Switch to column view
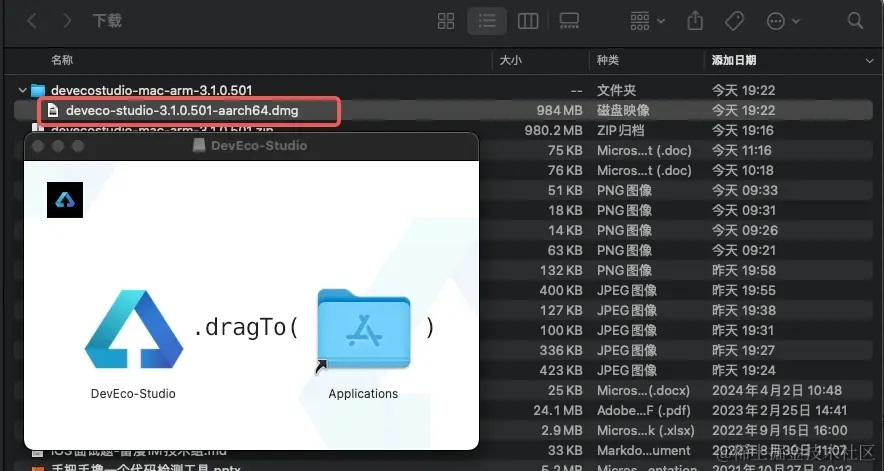This screenshot has height=471, width=884. tap(528, 21)
